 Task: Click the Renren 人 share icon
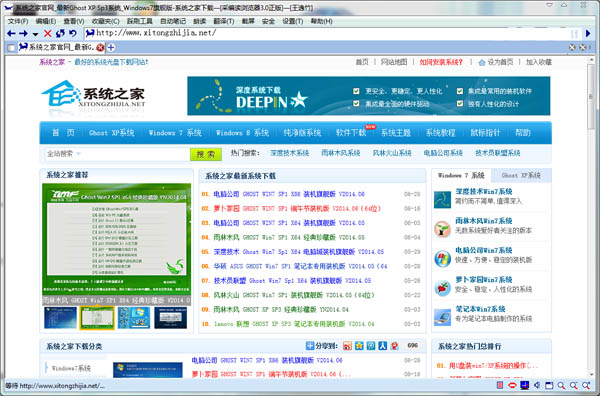click(383, 346)
